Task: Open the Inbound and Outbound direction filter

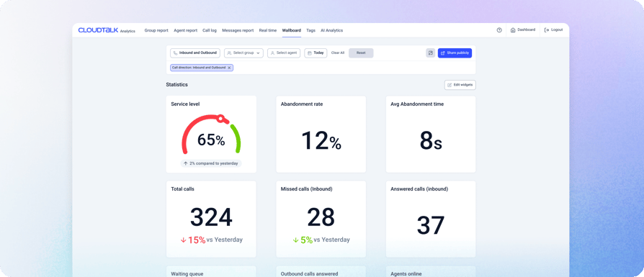Action: [x=195, y=53]
